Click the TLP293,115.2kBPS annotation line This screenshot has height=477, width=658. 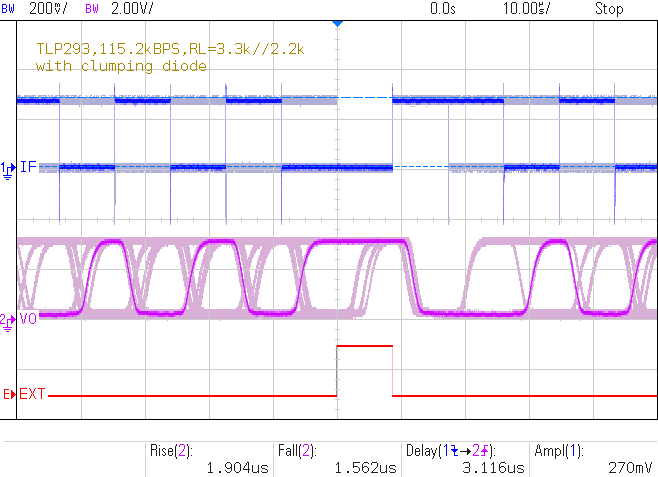(x=170, y=49)
